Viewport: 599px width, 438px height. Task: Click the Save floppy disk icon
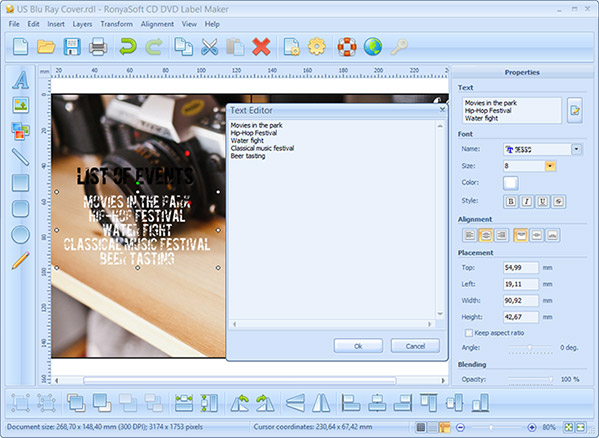[72, 47]
